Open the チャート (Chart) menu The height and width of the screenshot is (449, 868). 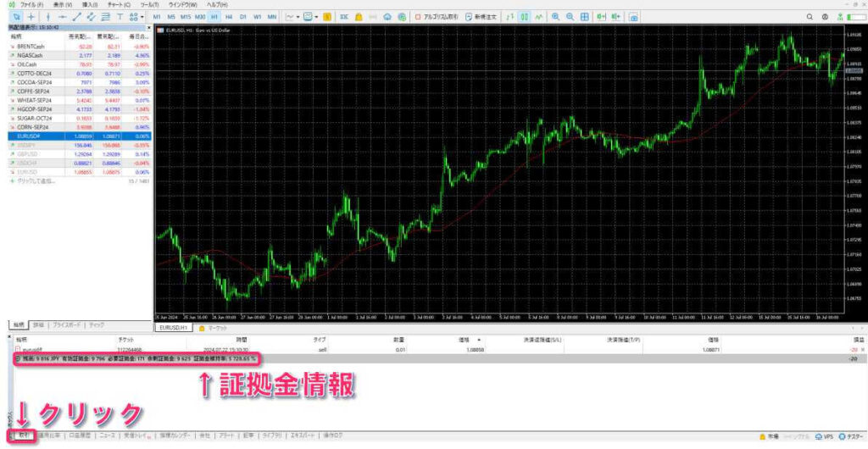119,4
